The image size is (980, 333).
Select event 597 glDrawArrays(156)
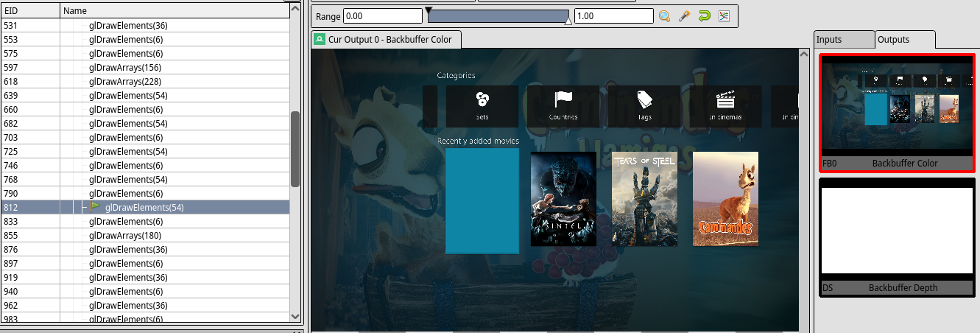click(144, 68)
